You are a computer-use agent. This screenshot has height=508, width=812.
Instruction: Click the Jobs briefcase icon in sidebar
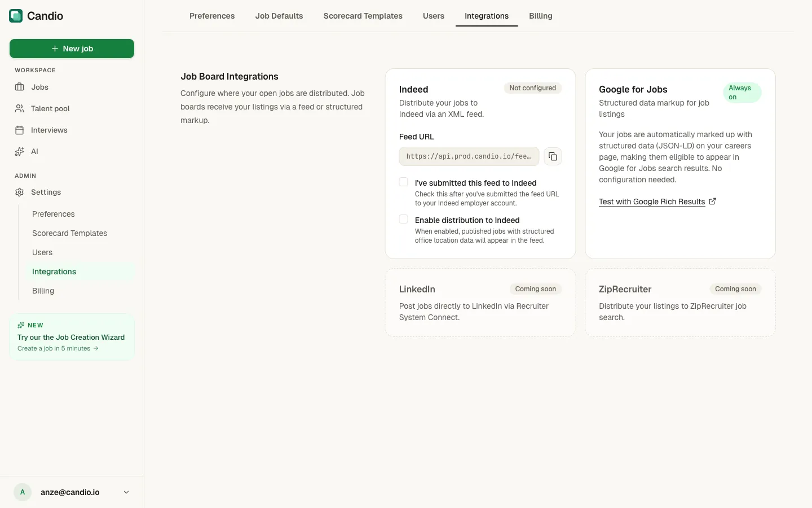[x=20, y=87]
